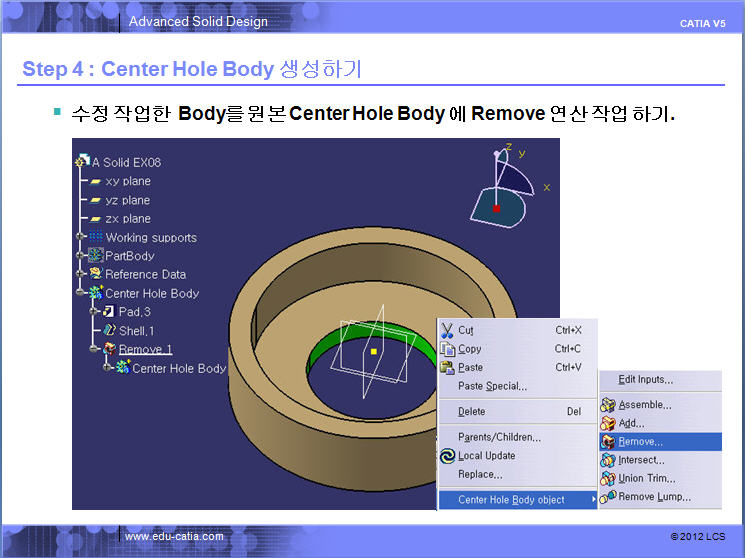Click the www.edu-catia.com footer link
Image resolution: width=745 pixels, height=558 pixels.
pos(174,537)
